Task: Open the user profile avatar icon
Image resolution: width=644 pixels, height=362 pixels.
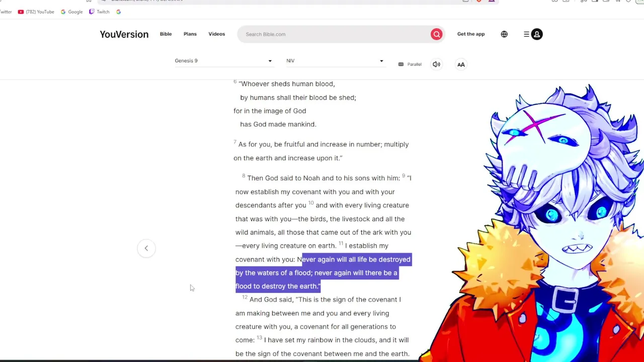Action: tap(537, 34)
